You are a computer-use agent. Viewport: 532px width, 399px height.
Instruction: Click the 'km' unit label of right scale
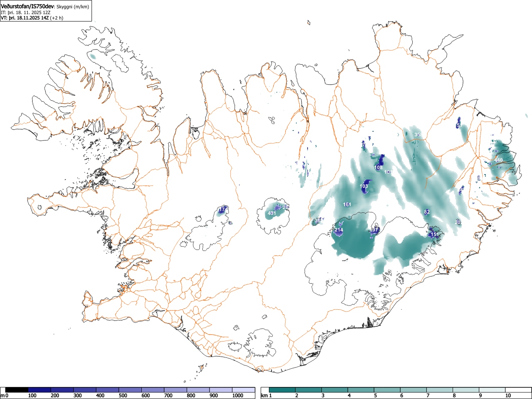[264, 396]
